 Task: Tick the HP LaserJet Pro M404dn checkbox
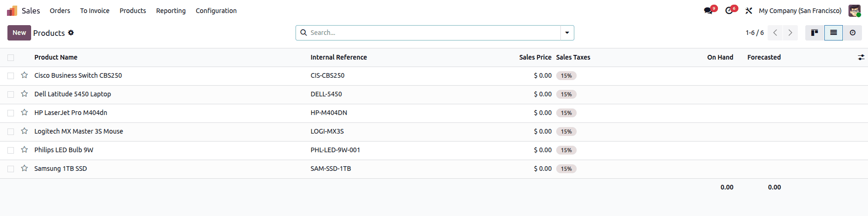coord(11,113)
